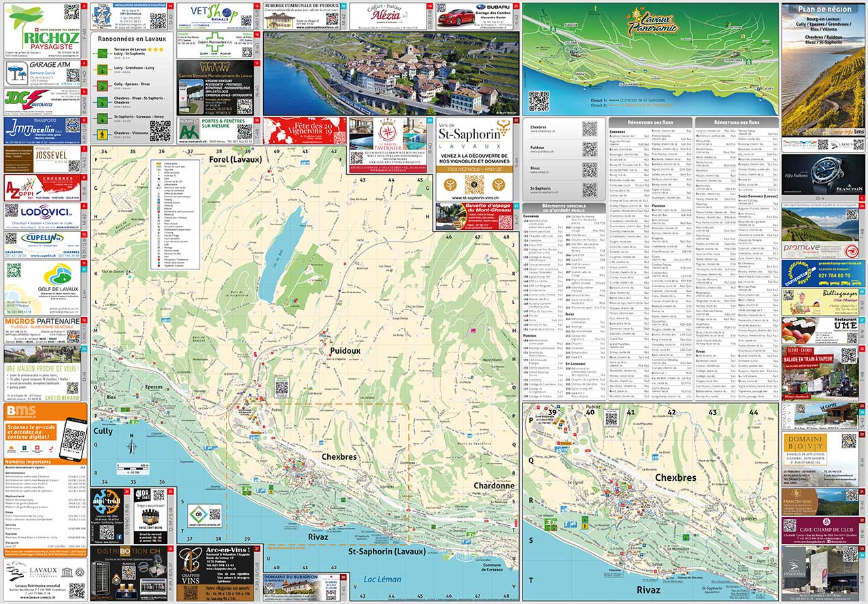This screenshot has width=868, height=604.
Task: Click the Le Baron Tavernier emblem
Action: [x=388, y=131]
